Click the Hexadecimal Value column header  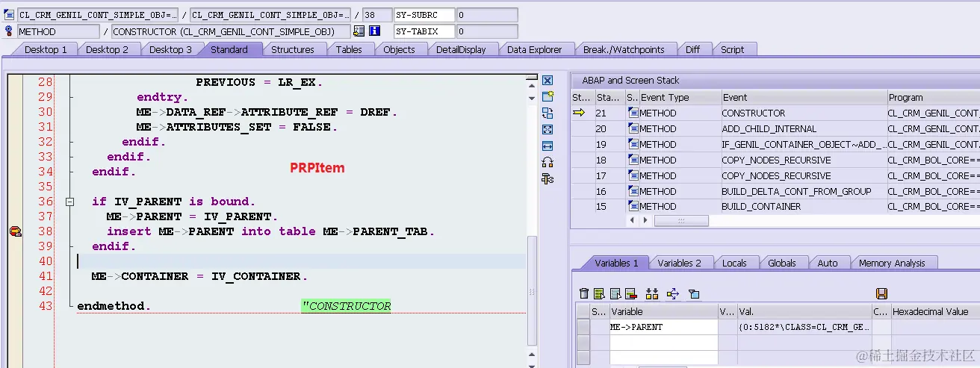pyautogui.click(x=935, y=311)
